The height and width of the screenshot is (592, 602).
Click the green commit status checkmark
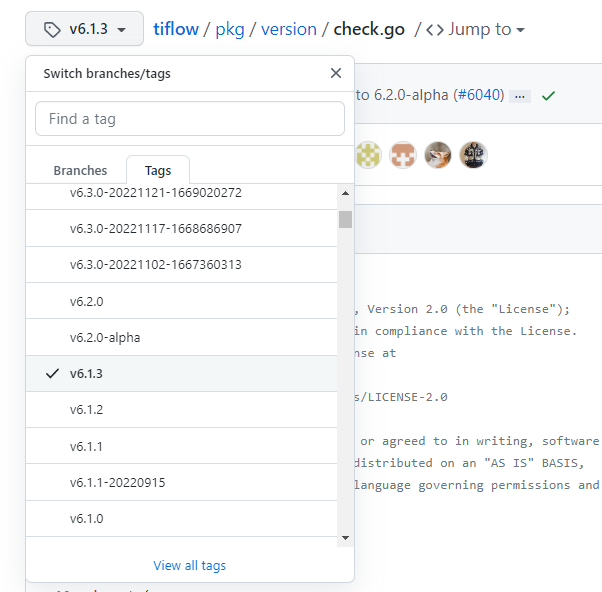pyautogui.click(x=548, y=96)
